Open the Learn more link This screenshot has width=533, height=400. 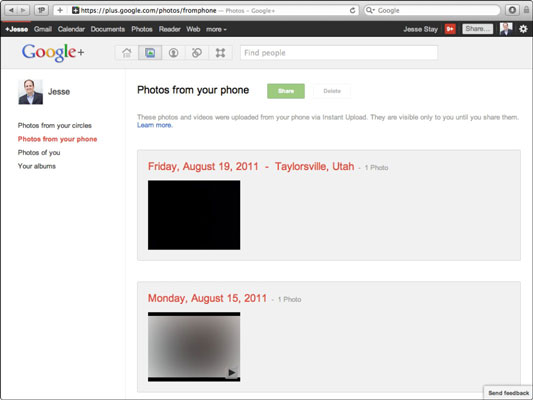(155, 125)
